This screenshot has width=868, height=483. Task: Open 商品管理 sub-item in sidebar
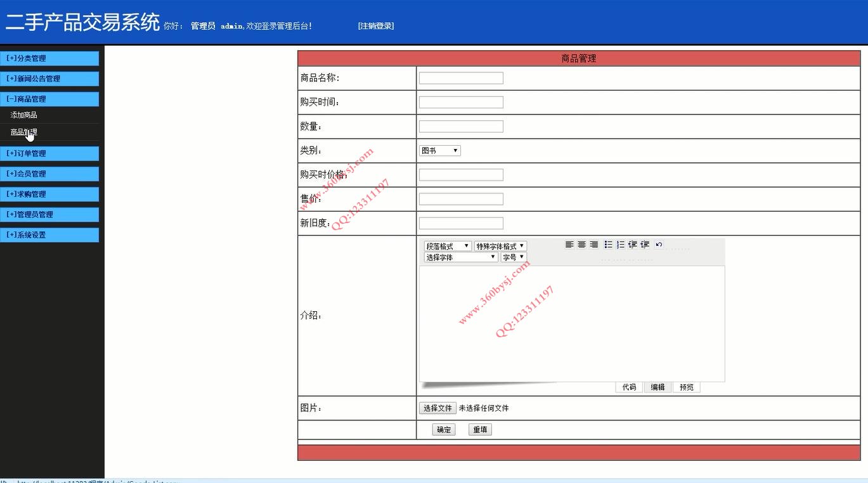tap(24, 132)
